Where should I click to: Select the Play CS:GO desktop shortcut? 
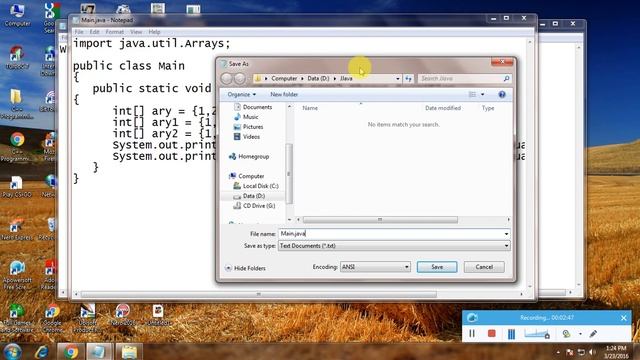pyautogui.click(x=16, y=187)
